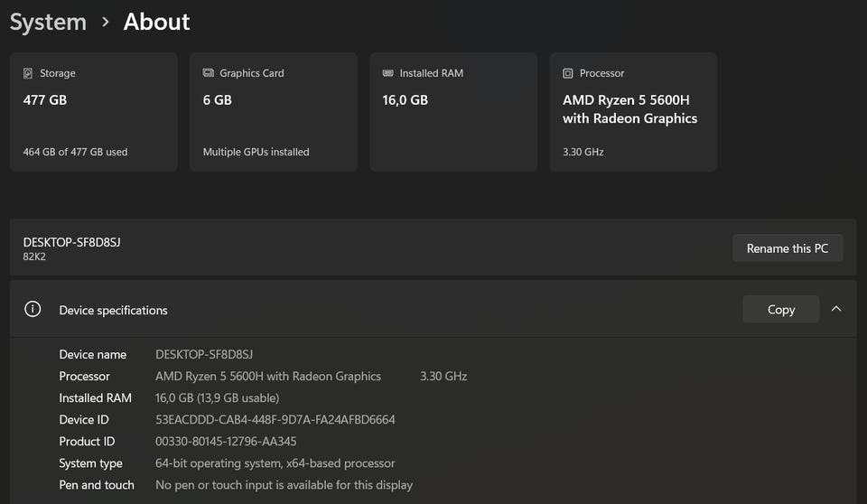Copy the device specifications
Screen dimensions: 867x504
(780, 309)
